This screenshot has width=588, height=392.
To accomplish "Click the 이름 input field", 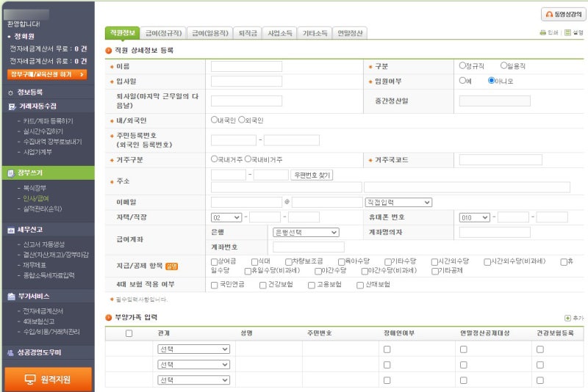I will coord(246,67).
